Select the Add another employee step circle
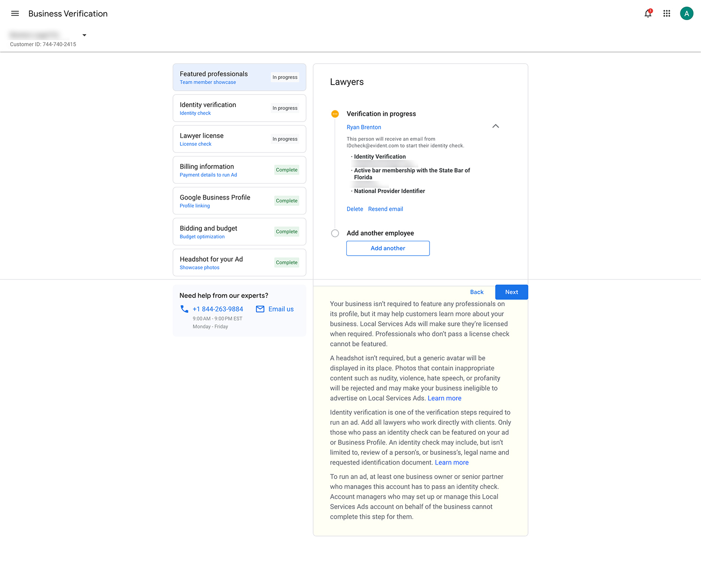The height and width of the screenshot is (588, 701). click(x=335, y=233)
